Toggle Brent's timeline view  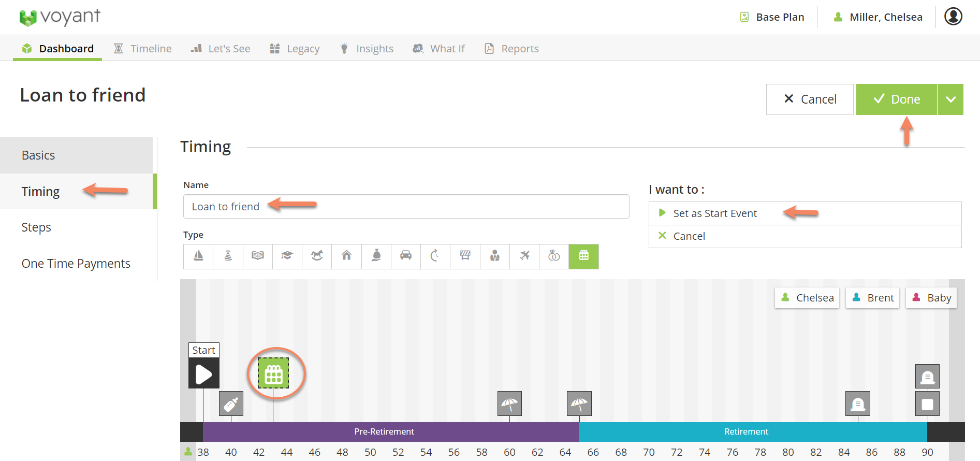872,298
